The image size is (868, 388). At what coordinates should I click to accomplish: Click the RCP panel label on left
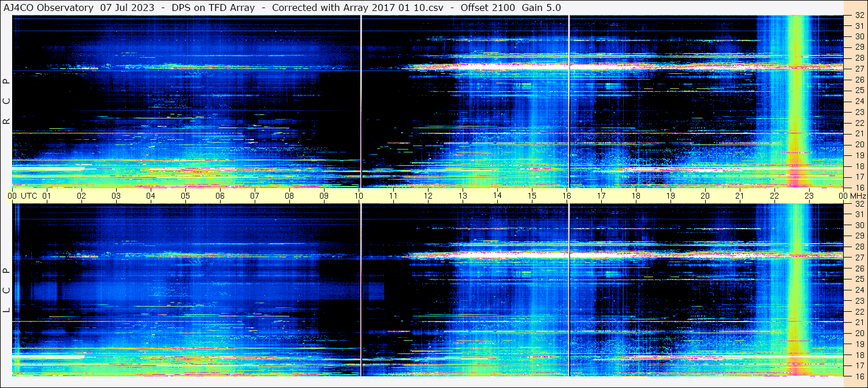tap(7, 101)
